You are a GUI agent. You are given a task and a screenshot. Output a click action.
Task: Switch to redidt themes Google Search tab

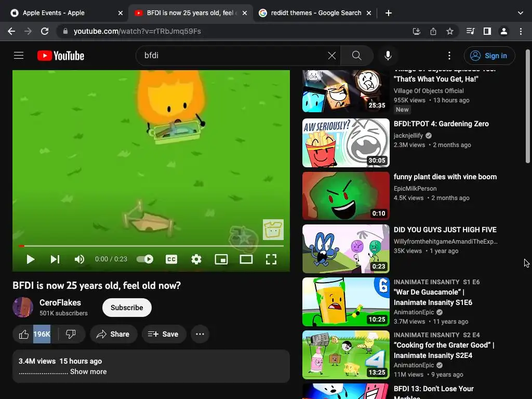click(316, 13)
